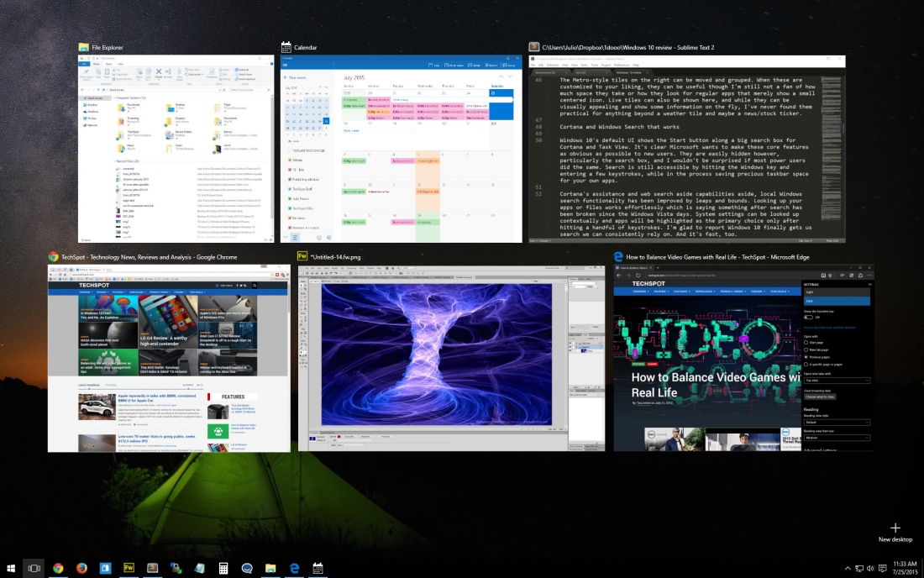Click the Choose what to clear button
This screenshot has height=578, width=924.
pyautogui.click(x=821, y=397)
